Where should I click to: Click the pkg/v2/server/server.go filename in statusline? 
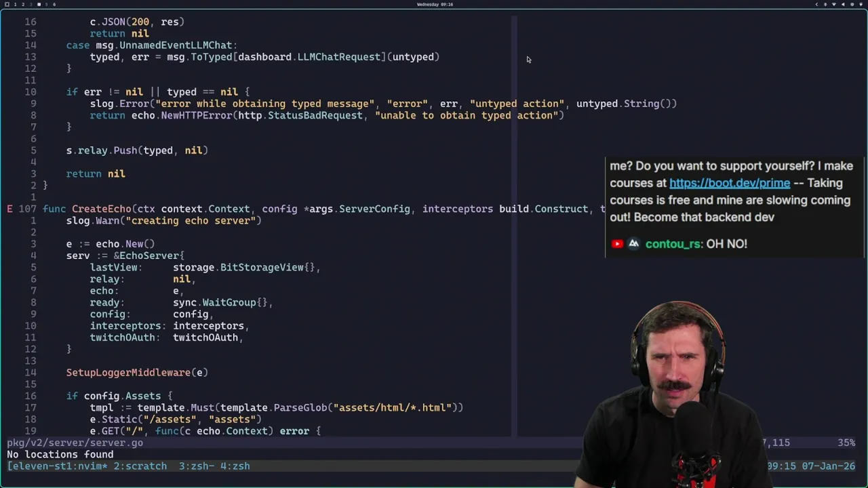(x=75, y=443)
